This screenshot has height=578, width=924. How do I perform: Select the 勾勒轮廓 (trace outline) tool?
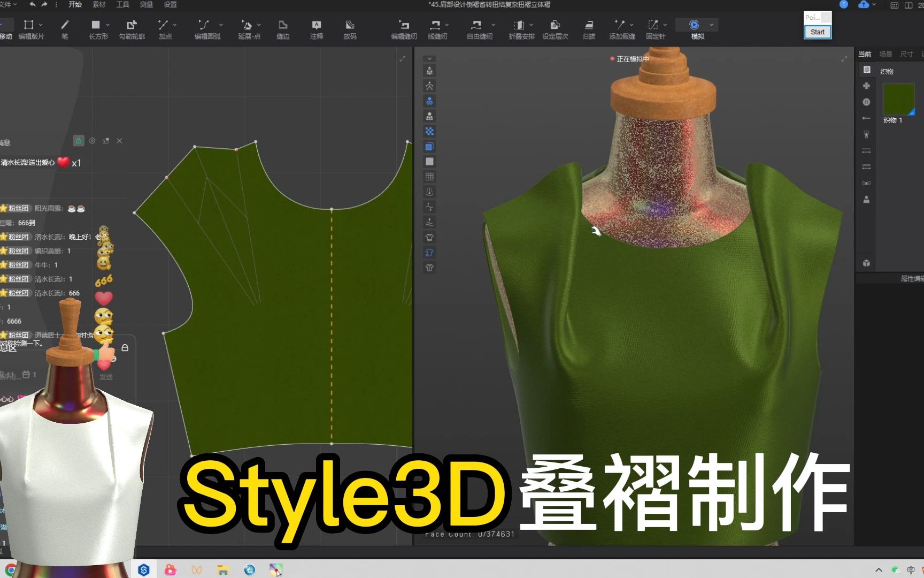(x=132, y=29)
